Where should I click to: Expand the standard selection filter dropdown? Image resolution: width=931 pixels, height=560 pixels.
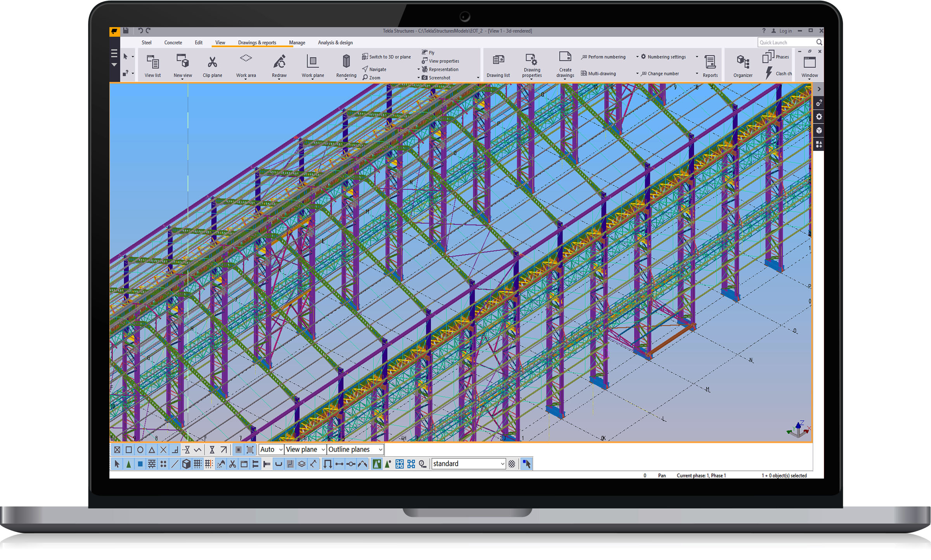click(x=502, y=464)
